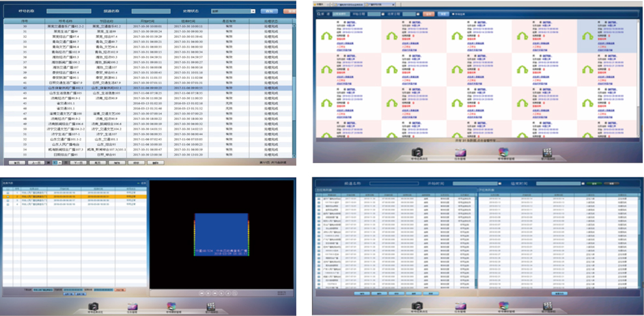The image size is (644, 316).
Task: Open the camera dock icon in headphone-card window
Action: pos(417,152)
